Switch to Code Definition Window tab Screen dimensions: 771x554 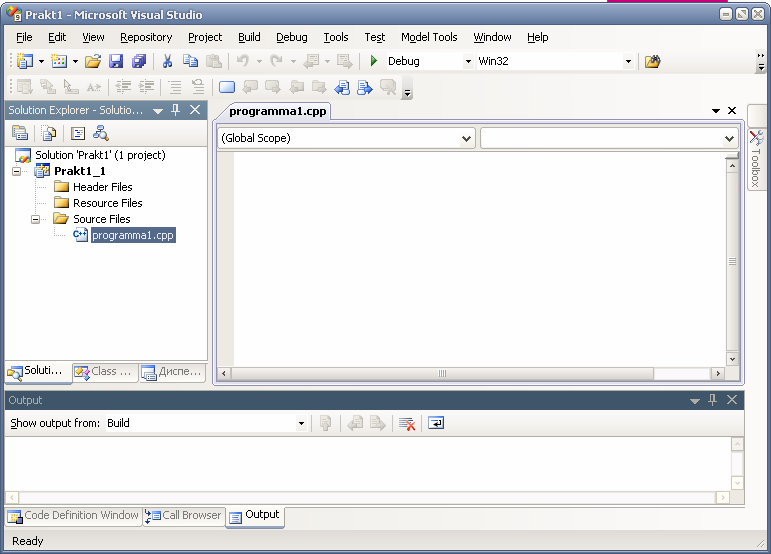74,516
